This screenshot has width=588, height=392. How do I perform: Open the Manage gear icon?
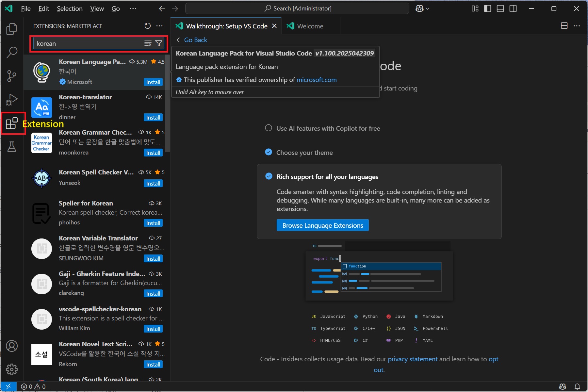tap(12, 369)
